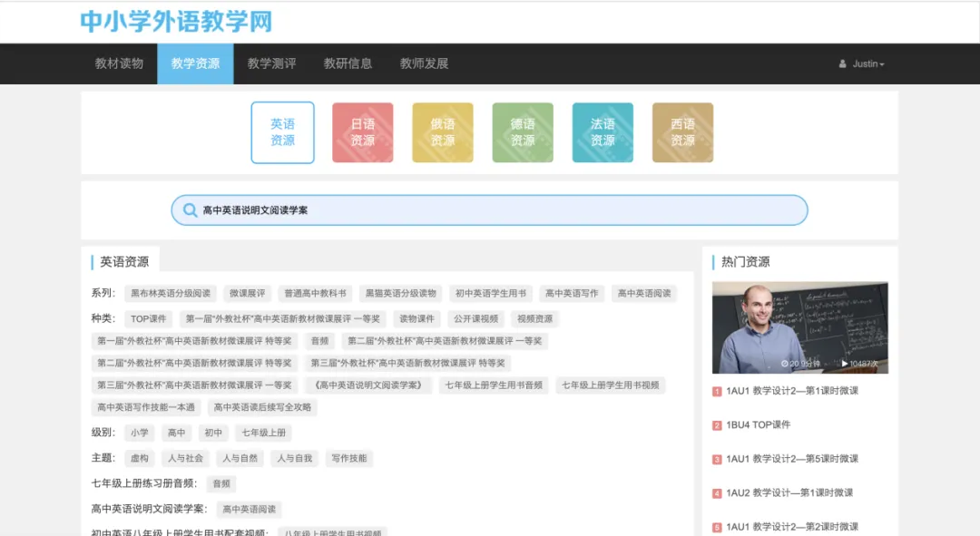Viewport: 980px width, 536px height.
Task: Click the user avatar icon beside Justin
Action: [x=842, y=63]
